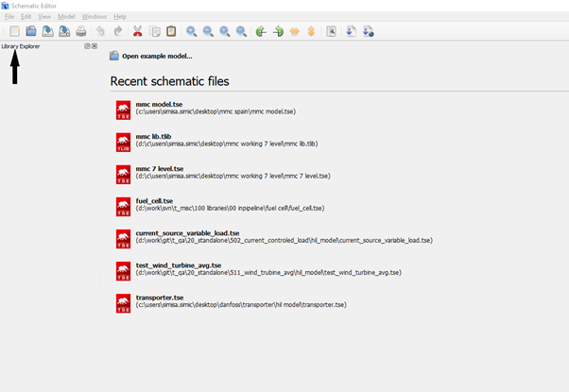Click the New schematic file icon
The image size is (569, 392).
click(14, 31)
